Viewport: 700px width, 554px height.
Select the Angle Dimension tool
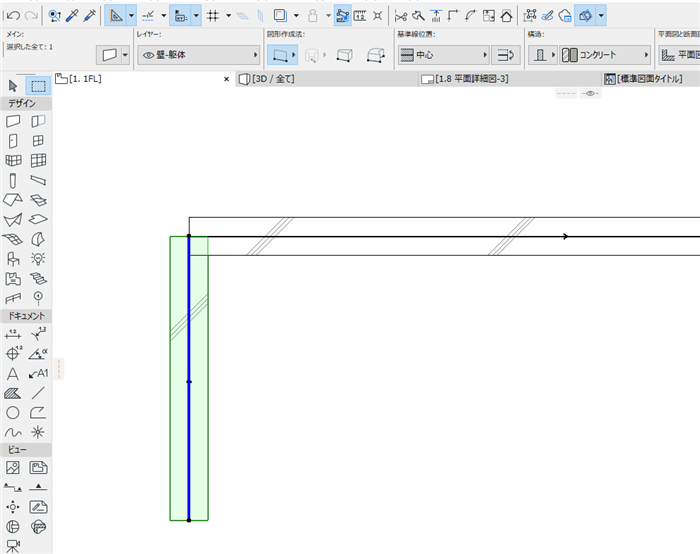click(x=38, y=354)
